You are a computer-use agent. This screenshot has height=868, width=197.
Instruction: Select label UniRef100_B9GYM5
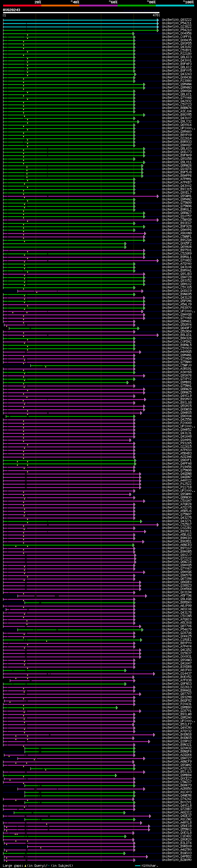point(177,115)
